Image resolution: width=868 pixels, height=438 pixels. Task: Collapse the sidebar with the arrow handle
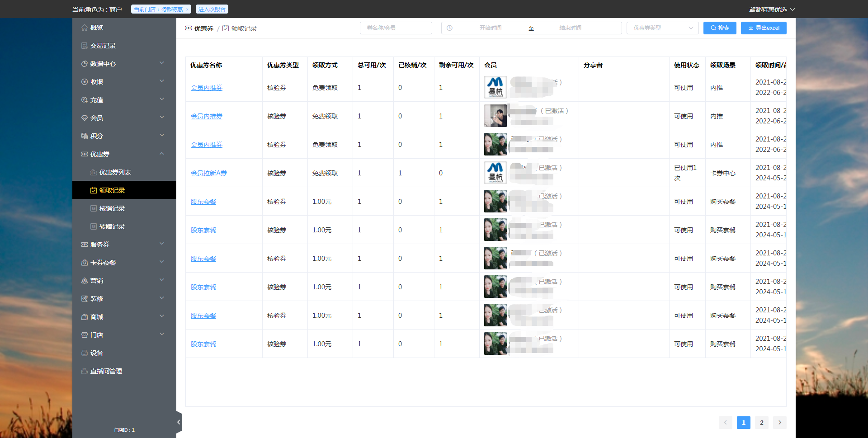coord(179,422)
